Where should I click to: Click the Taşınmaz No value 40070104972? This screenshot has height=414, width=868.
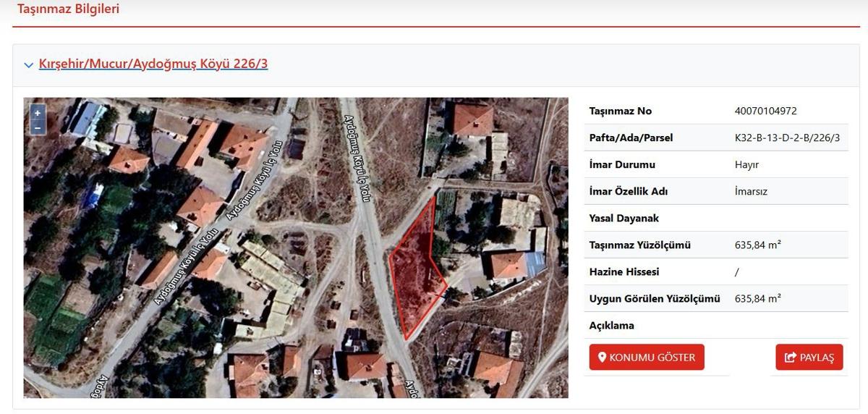point(765,111)
